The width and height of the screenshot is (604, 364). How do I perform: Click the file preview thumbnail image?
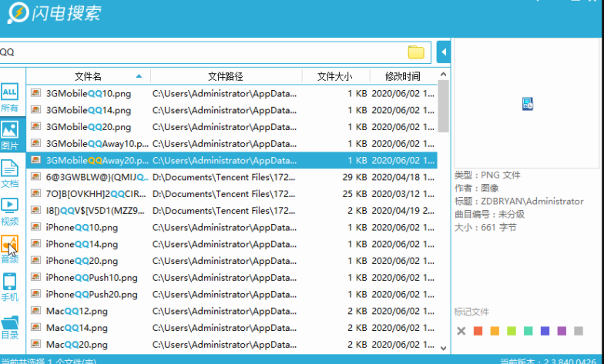pyautogui.click(x=527, y=104)
